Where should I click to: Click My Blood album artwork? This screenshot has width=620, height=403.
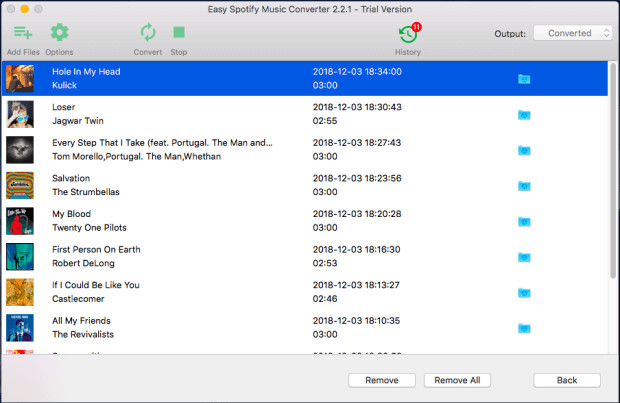click(20, 221)
